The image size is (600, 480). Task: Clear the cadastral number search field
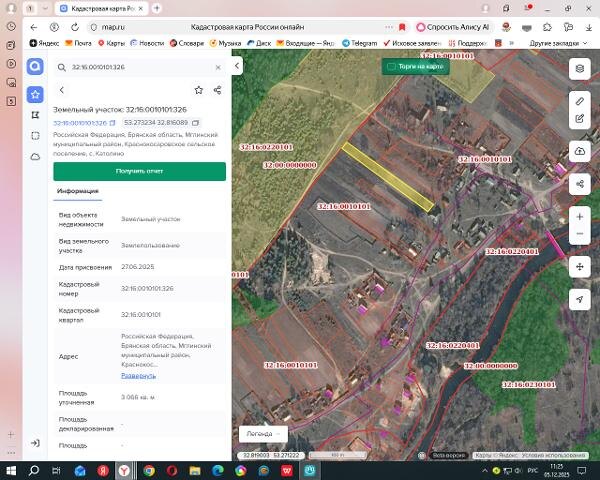218,67
